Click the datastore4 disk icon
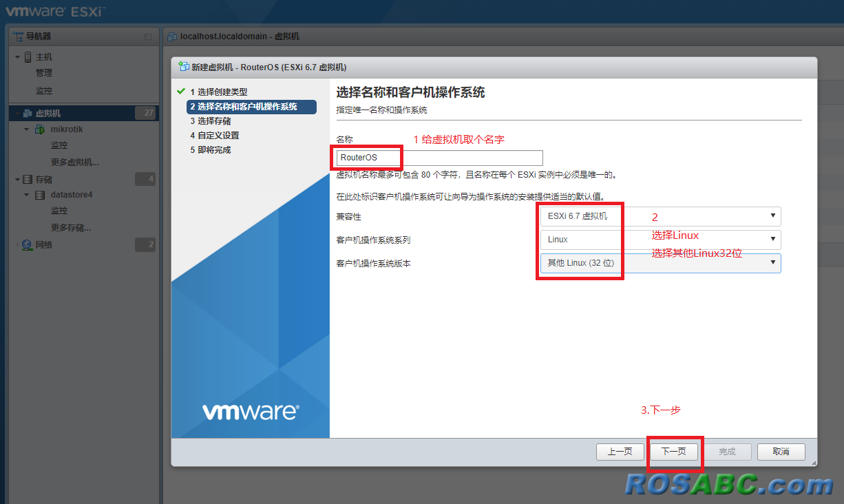This screenshot has height=504, width=844. pyautogui.click(x=40, y=195)
